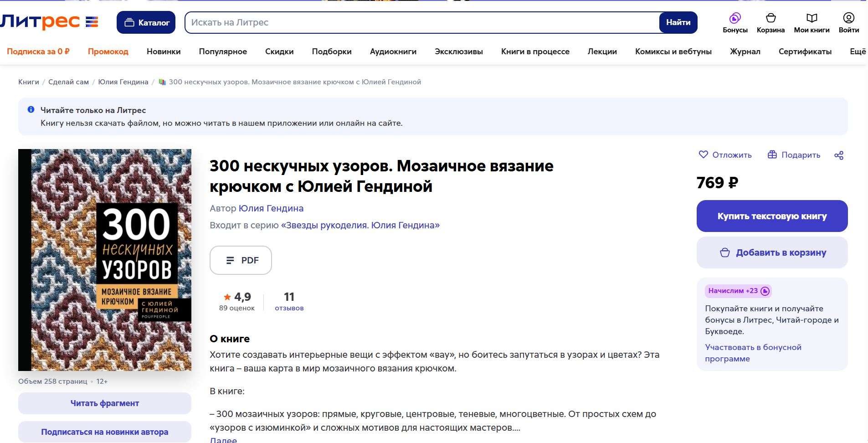Click the Отложить heart icon
Image resolution: width=868 pixels, height=443 pixels.
(704, 155)
